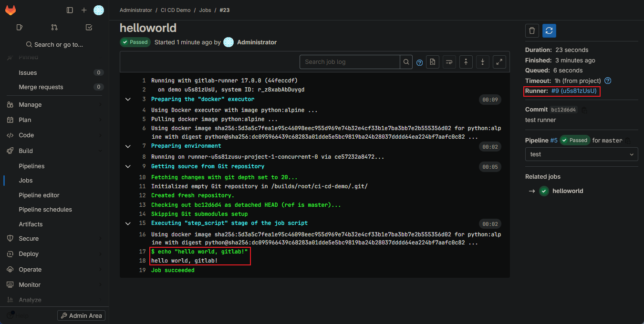Click the Administrator avatar next to job status
Image resolution: width=644 pixels, height=324 pixels.
229,42
